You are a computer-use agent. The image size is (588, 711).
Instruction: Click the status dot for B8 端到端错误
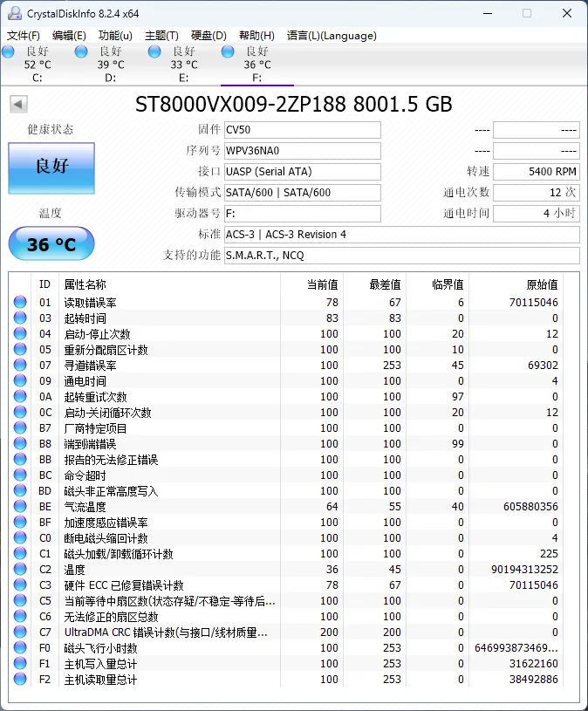pyautogui.click(x=20, y=443)
